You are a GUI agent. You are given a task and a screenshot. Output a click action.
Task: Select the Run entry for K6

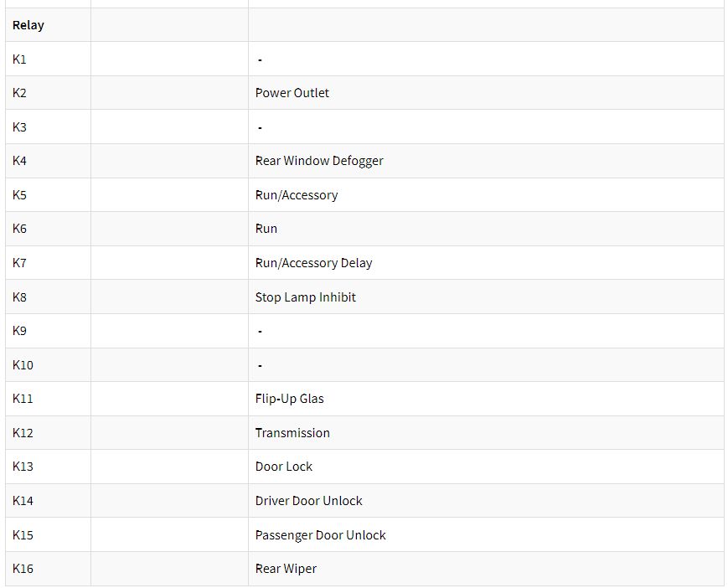(x=266, y=229)
